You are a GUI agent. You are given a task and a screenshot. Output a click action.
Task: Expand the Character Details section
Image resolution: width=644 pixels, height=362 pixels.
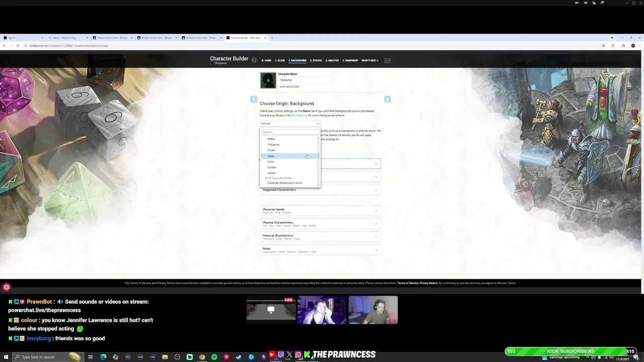(320, 211)
